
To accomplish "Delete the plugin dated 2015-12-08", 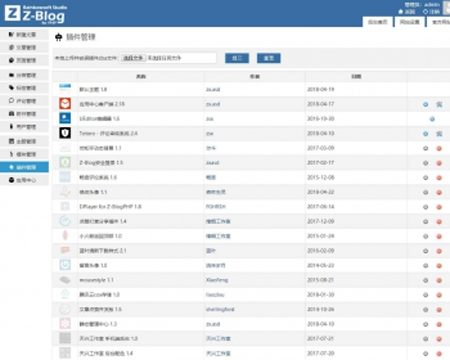I will (439, 178).
